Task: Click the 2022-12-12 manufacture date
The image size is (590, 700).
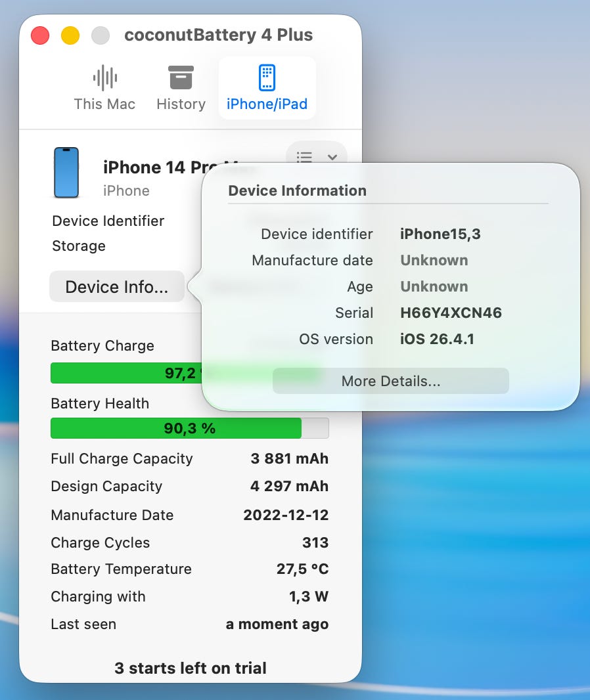Action: (286, 515)
